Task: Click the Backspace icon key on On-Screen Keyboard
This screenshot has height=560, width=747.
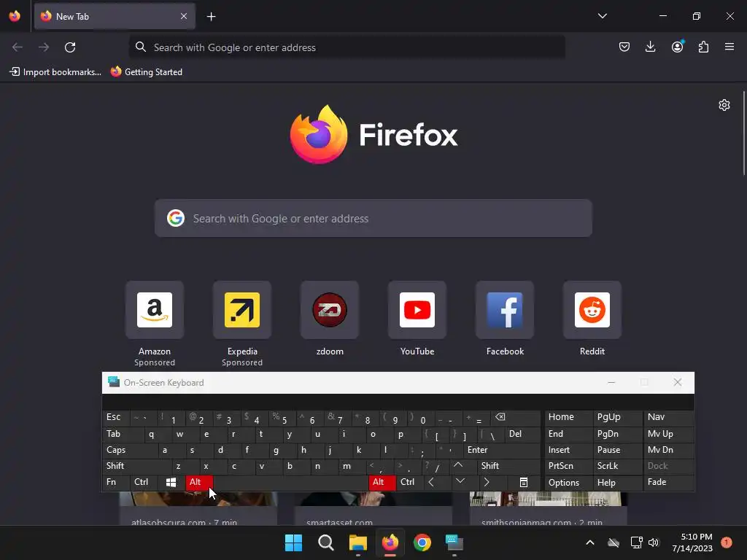Action: 516,418
